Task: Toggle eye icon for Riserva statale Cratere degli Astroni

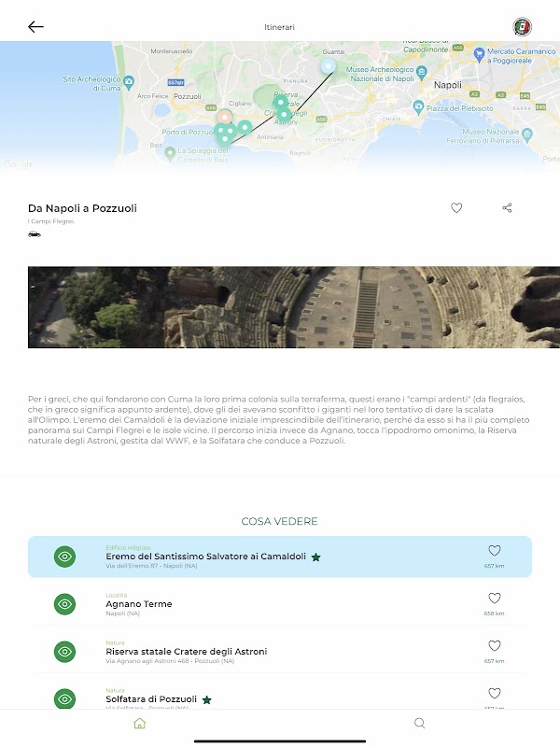Action: click(64, 652)
